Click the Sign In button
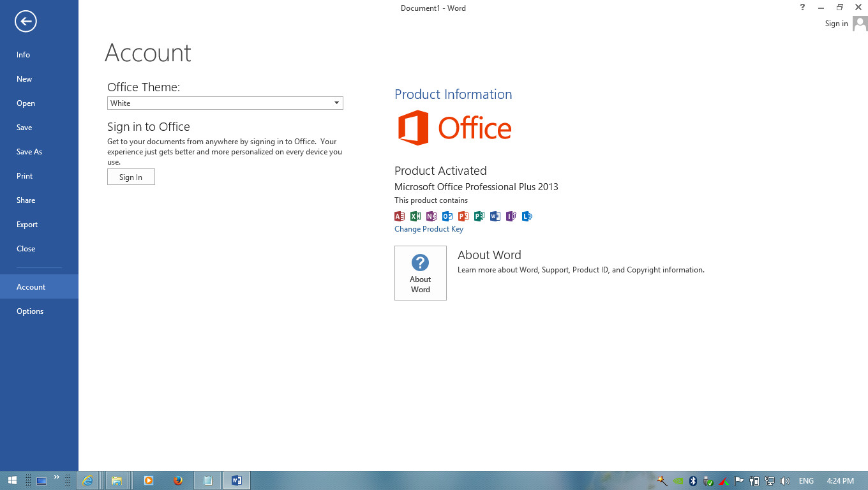This screenshot has width=868, height=490. tap(131, 177)
